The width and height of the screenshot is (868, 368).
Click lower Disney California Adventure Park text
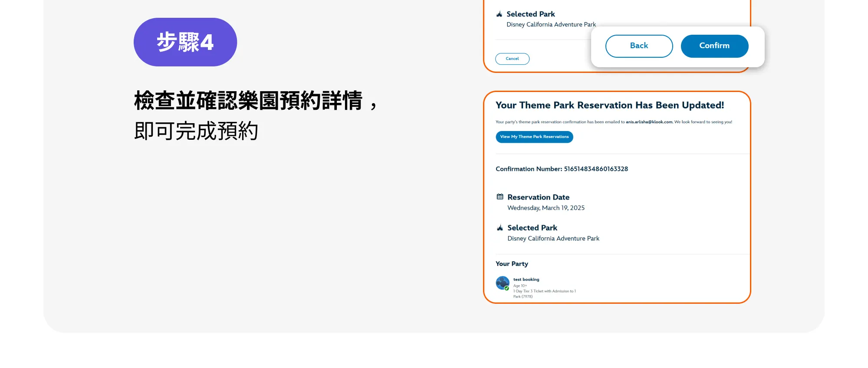click(x=553, y=238)
